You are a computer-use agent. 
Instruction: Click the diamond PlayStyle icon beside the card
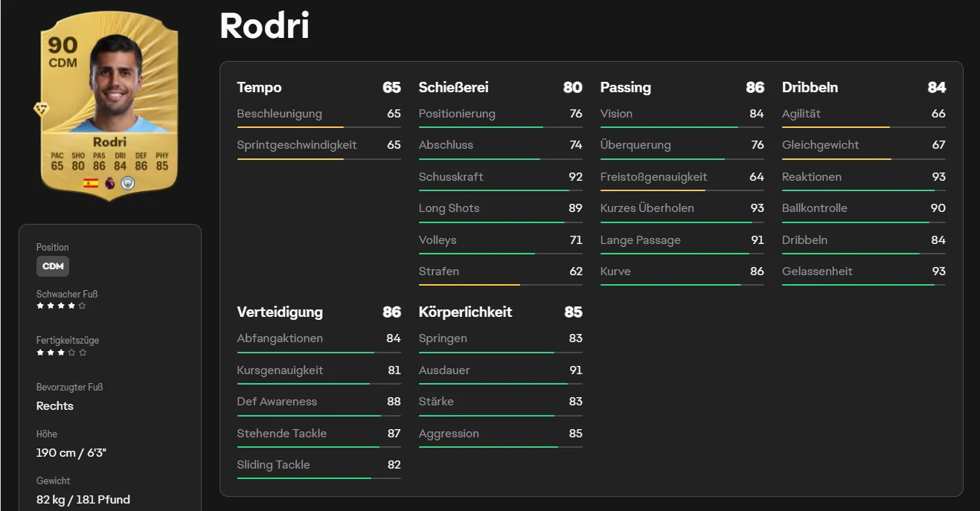[41, 109]
